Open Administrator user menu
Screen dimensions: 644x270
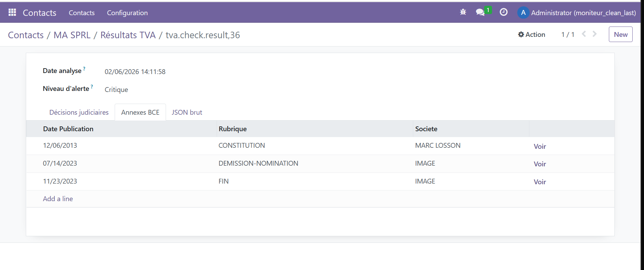[577, 13]
